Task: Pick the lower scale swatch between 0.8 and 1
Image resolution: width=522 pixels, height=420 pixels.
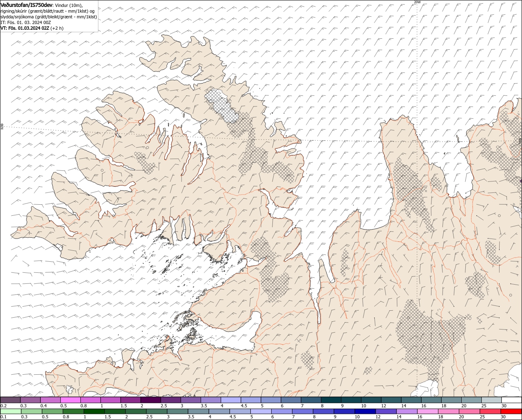Action: (73, 411)
